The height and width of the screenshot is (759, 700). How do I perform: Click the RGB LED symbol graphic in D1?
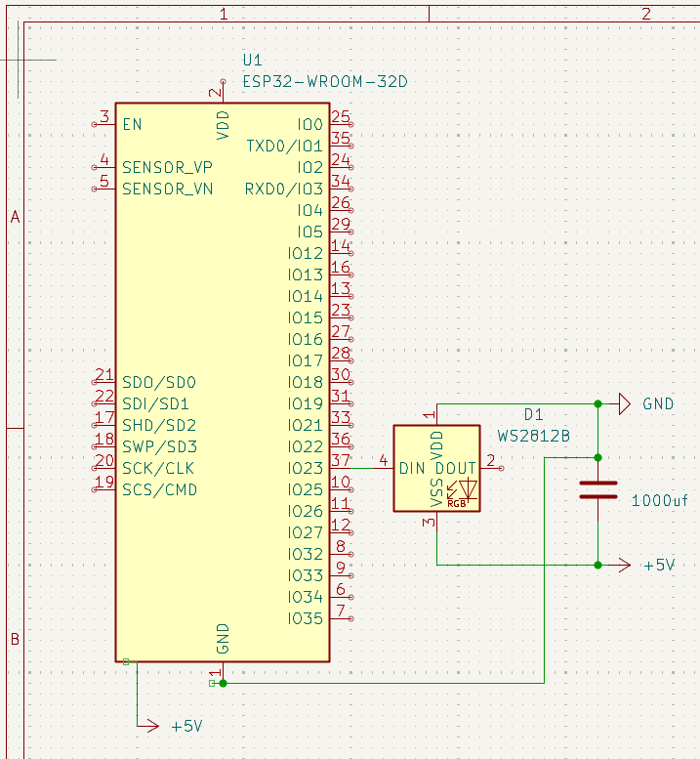click(x=462, y=492)
